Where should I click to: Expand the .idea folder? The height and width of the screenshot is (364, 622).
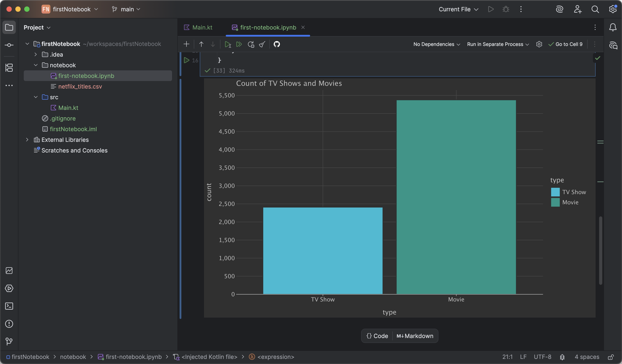(x=36, y=55)
